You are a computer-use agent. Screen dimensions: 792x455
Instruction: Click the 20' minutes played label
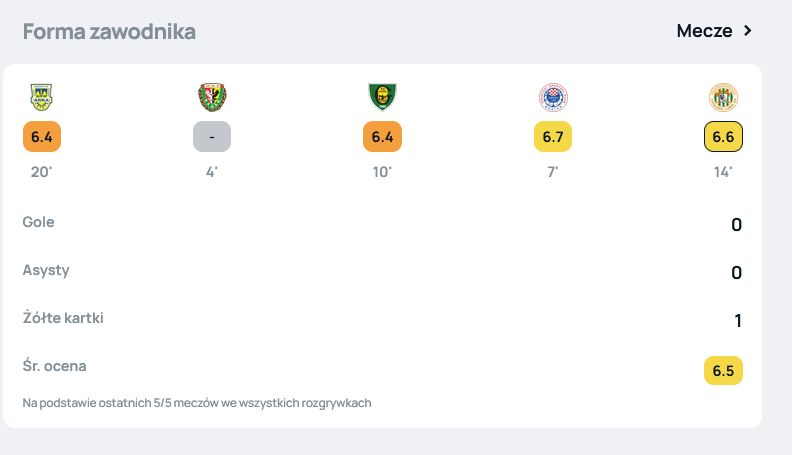41,172
